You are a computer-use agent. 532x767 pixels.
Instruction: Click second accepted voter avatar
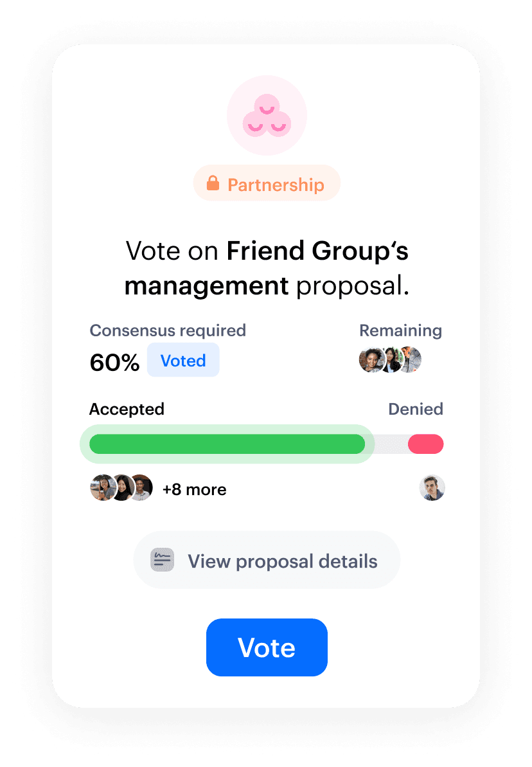[122, 488]
